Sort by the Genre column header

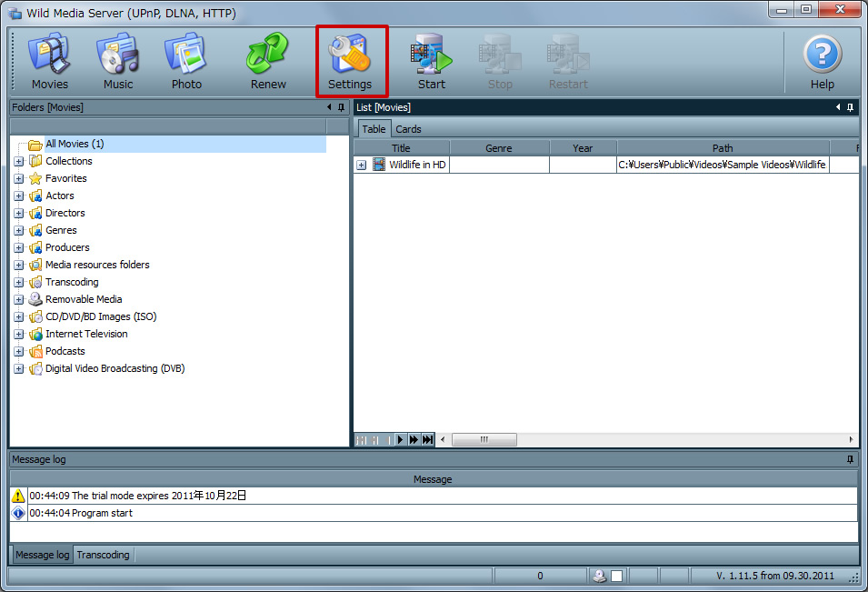[x=499, y=148]
